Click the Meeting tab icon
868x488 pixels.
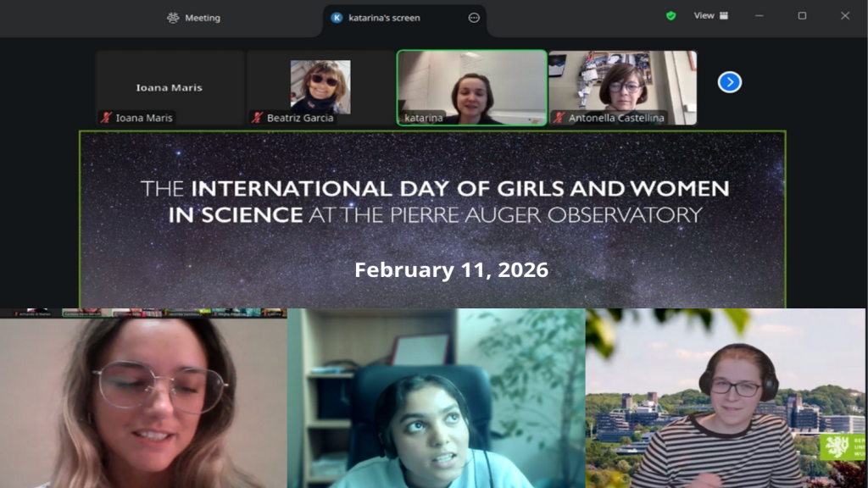coord(173,18)
